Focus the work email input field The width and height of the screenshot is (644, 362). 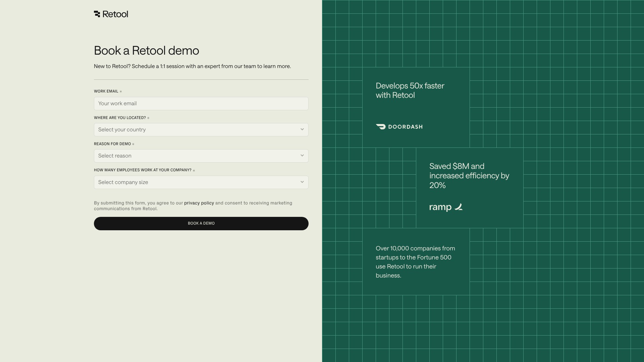tap(201, 104)
